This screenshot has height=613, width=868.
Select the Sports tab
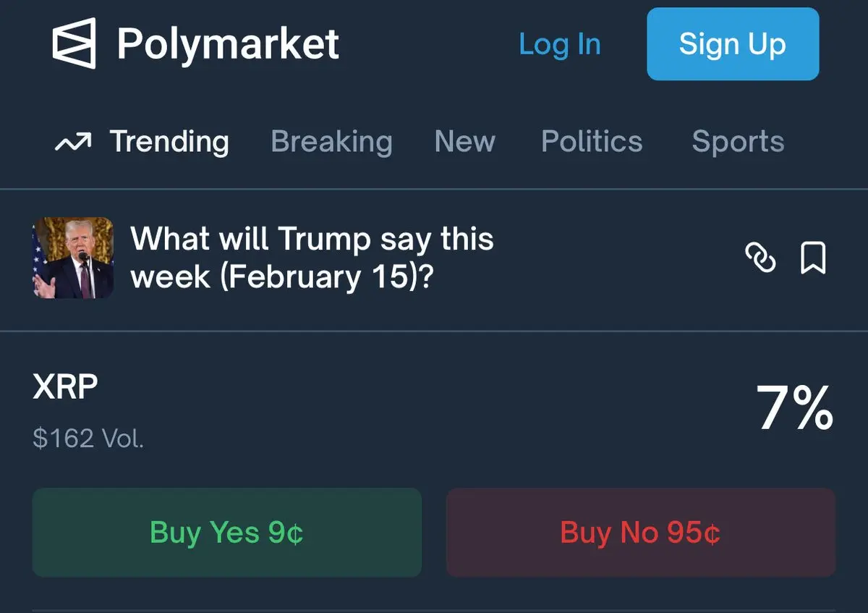click(738, 142)
